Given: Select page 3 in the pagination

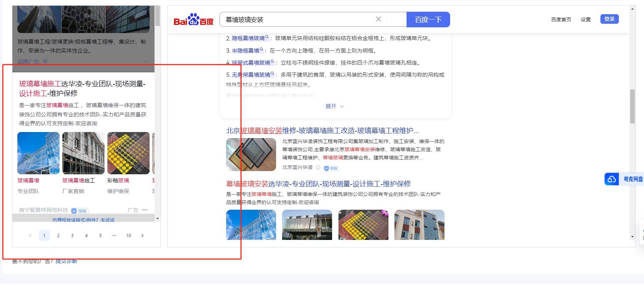Looking at the screenshot, I should 72,235.
